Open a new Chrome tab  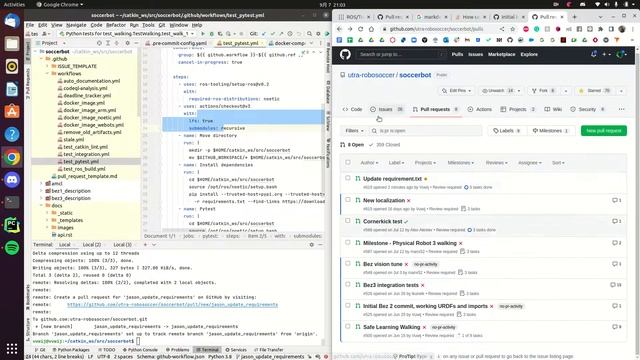pyautogui.click(x=574, y=17)
